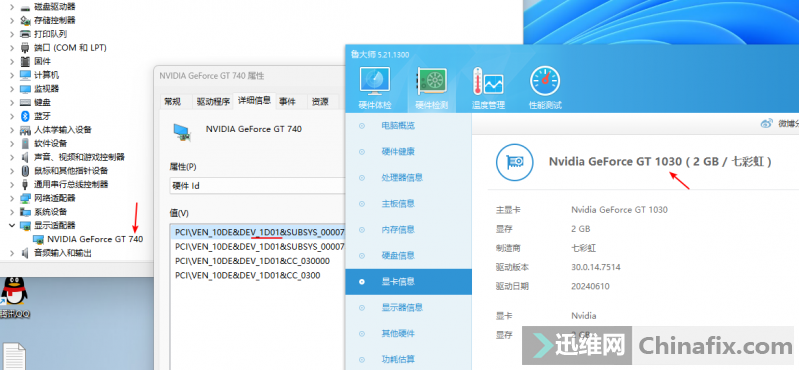
Task: Select 显卡信息 in 鲁大师 sidebar
Action: [408, 281]
